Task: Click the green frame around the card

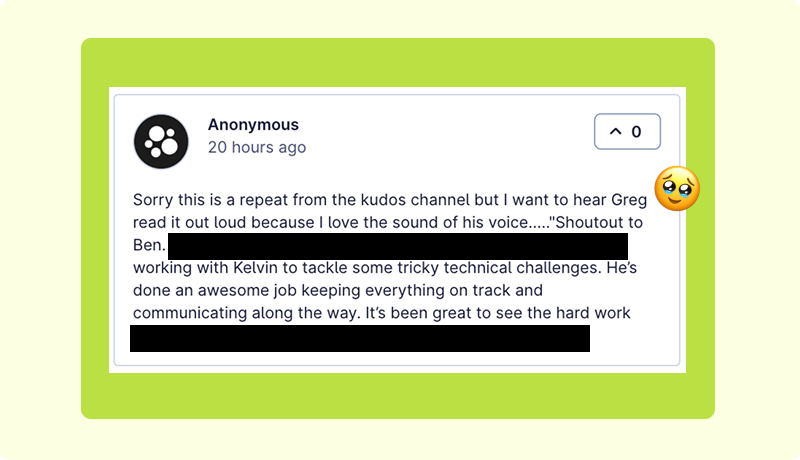Action: pos(96,230)
